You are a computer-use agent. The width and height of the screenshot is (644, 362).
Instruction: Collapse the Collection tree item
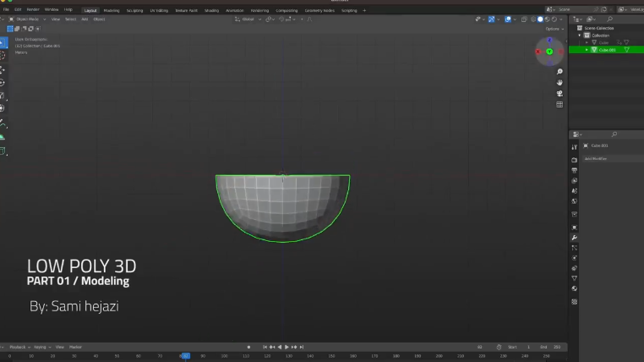[580, 36]
